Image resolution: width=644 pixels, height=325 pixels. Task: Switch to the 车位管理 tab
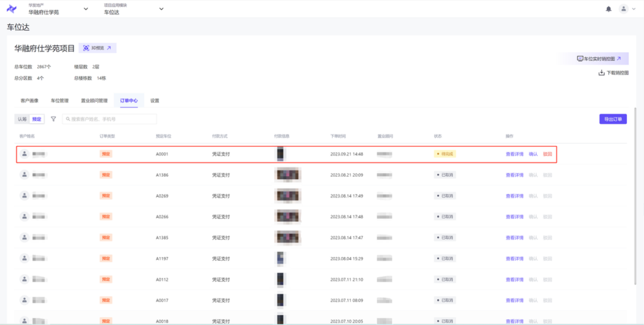coord(60,101)
